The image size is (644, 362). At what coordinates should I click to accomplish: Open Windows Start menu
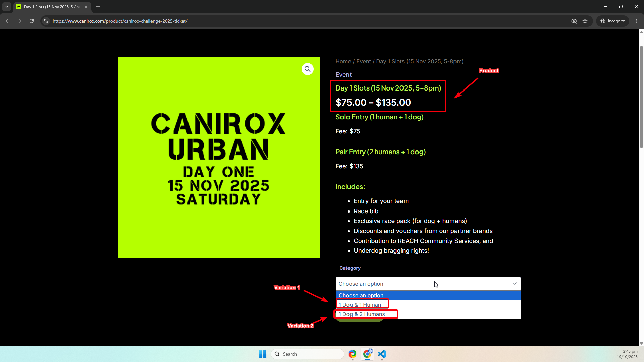coord(262,354)
